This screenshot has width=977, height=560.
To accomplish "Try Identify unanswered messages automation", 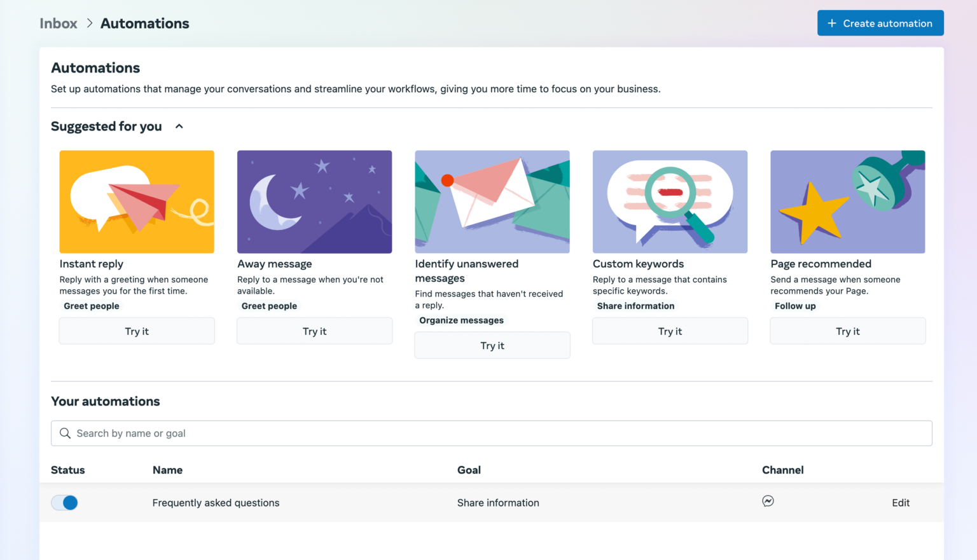I will pyautogui.click(x=492, y=346).
